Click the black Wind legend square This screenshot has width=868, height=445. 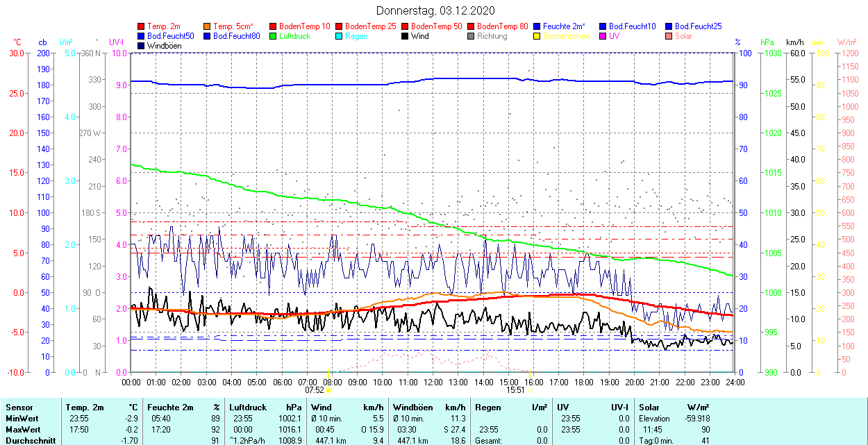click(406, 36)
